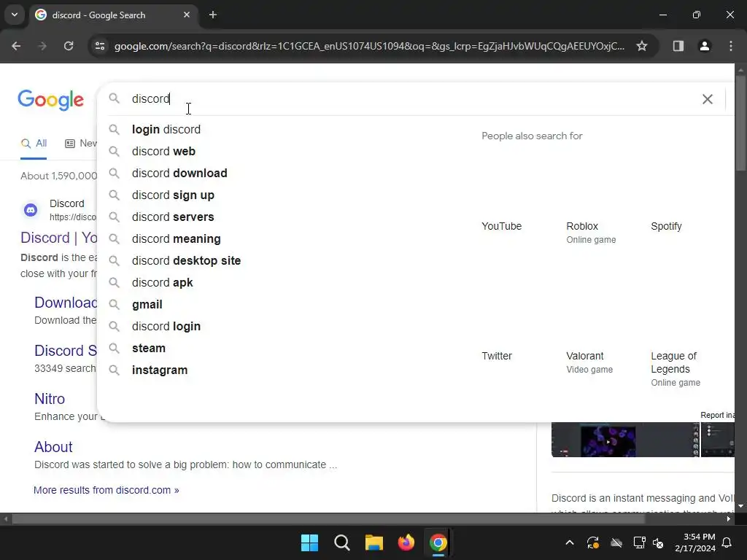
Task: Go forward to next page
Action: point(42,46)
